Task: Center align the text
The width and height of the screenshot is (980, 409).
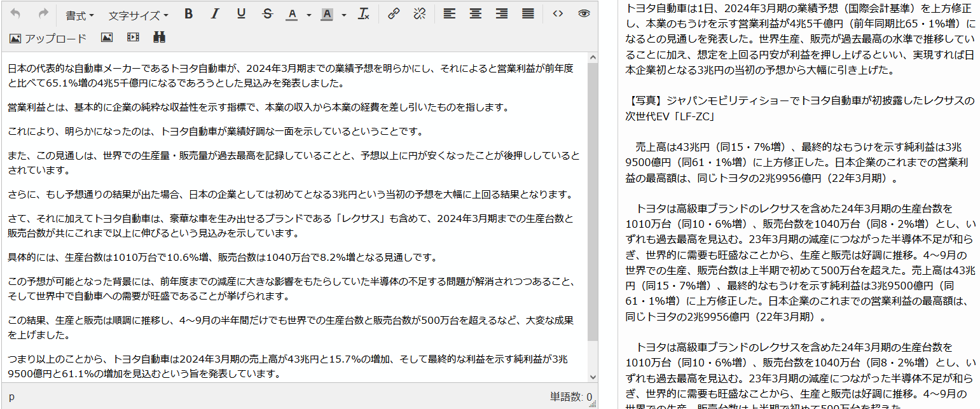Action: [x=476, y=14]
